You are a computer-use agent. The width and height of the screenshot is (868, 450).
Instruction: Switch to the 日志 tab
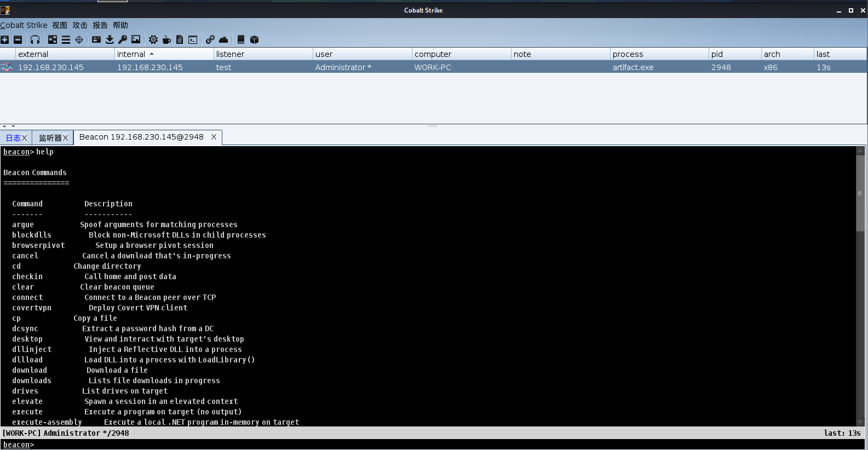[13, 138]
